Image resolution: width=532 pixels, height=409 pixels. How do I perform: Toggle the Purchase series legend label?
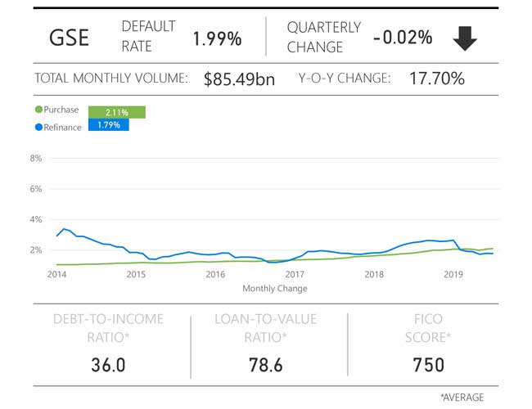[x=61, y=110]
